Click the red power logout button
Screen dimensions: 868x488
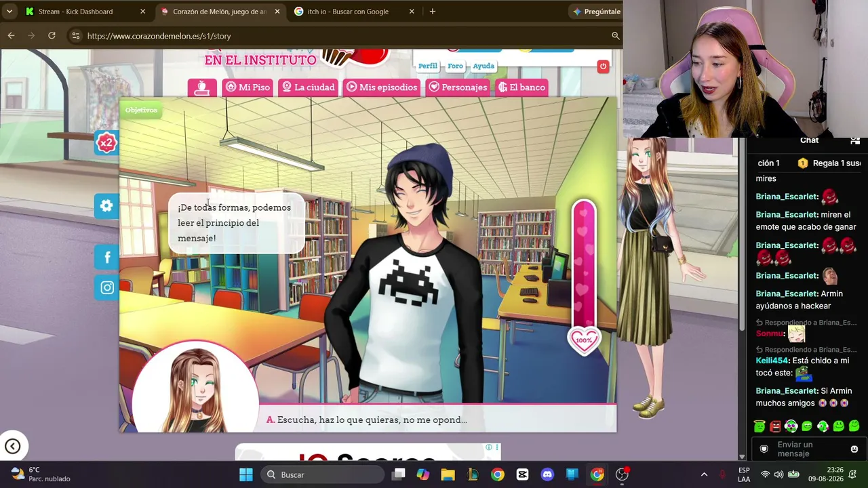(603, 66)
